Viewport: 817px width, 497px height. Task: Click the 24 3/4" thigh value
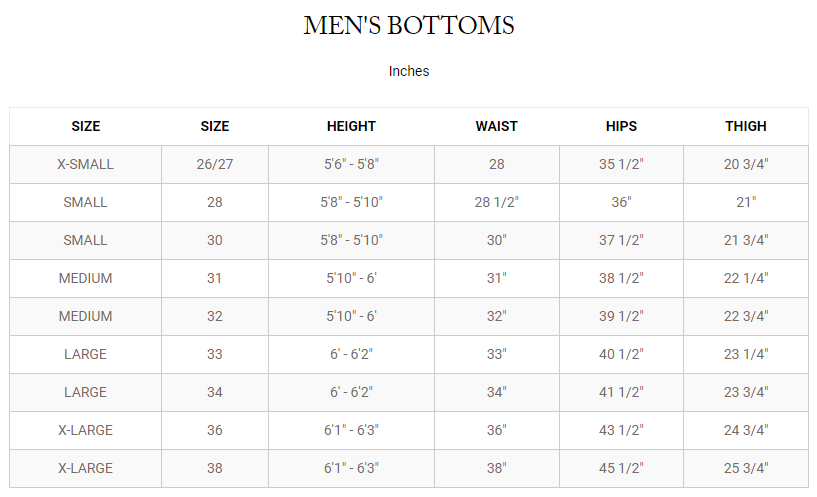746,430
